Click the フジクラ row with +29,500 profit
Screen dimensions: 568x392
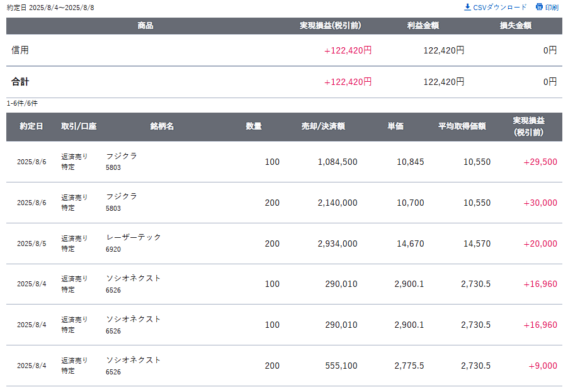point(122,156)
